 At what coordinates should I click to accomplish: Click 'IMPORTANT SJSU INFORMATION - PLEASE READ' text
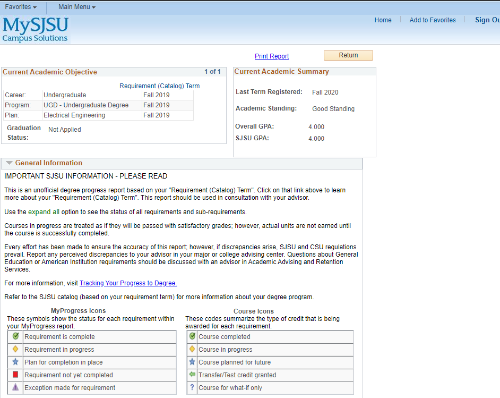pyautogui.click(x=86, y=176)
